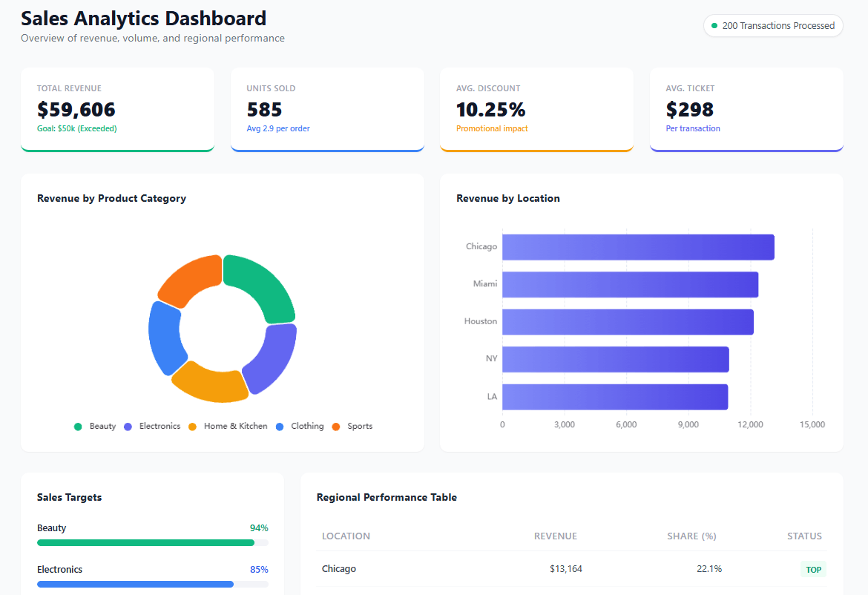Image resolution: width=868 pixels, height=595 pixels.
Task: Toggle the Beauty category in the donut legend
Action: point(96,426)
